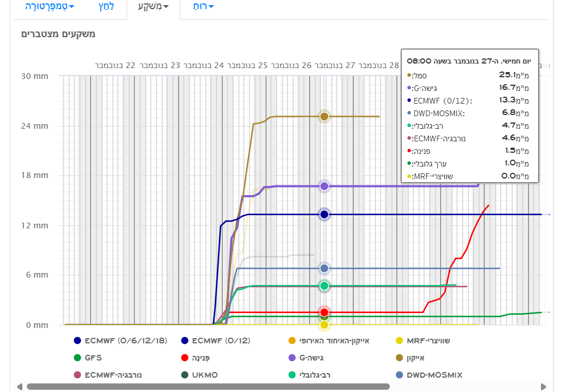Click the UKMO legend marker
Viewport: 565px width, 392px height.
(x=185, y=375)
